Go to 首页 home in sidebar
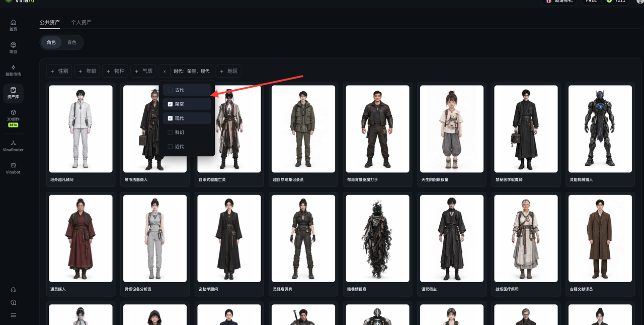The image size is (644, 325). [x=13, y=25]
